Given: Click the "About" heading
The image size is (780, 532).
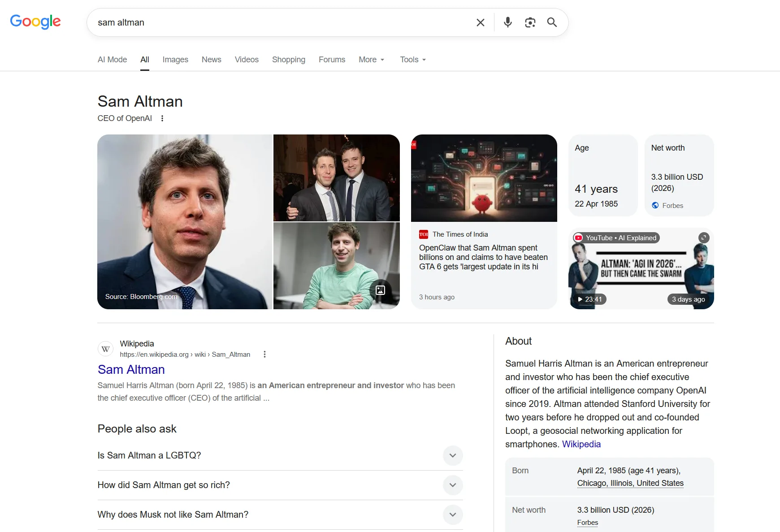Looking at the screenshot, I should tap(518, 341).
